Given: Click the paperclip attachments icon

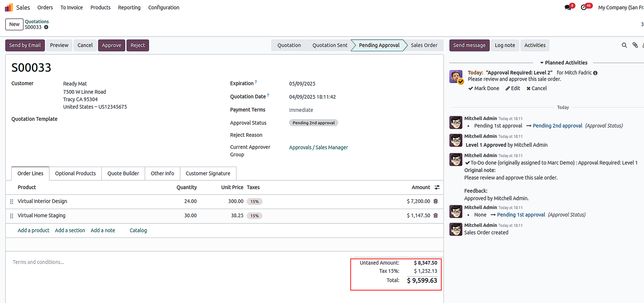Looking at the screenshot, I should point(635,45).
